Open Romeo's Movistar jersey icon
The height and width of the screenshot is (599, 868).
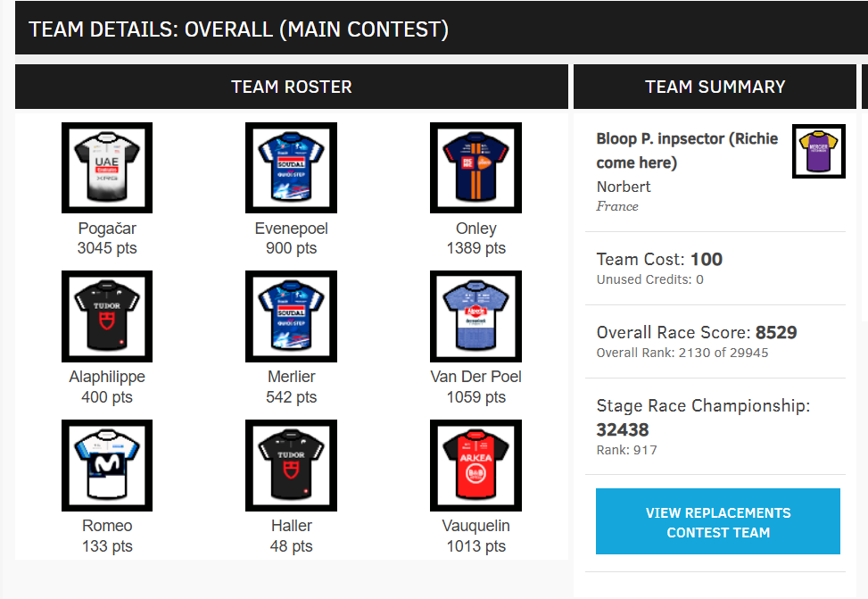[107, 465]
